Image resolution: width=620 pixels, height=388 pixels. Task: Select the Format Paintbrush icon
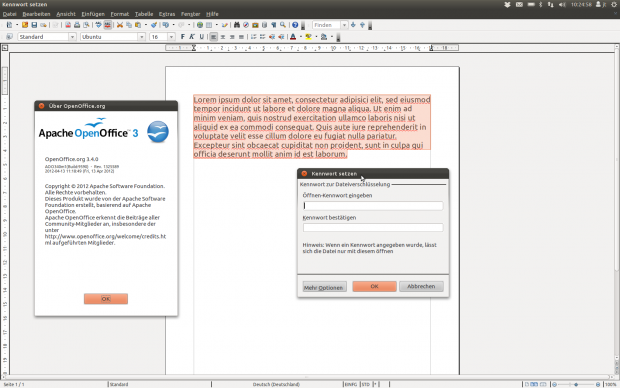pos(154,25)
